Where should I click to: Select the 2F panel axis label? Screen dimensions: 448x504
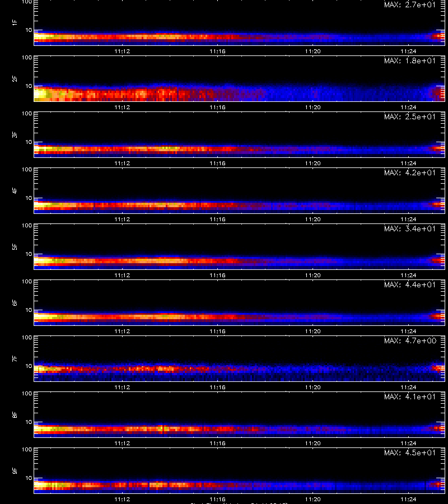[x=15, y=78]
